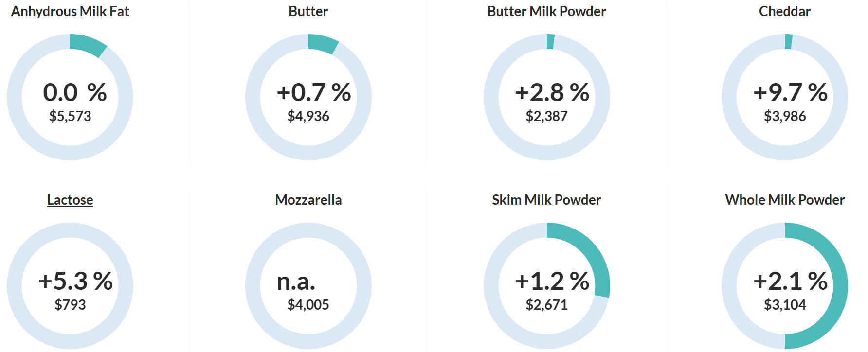Click the Cheddar heading
The width and height of the screenshot is (868, 352).
(784, 11)
